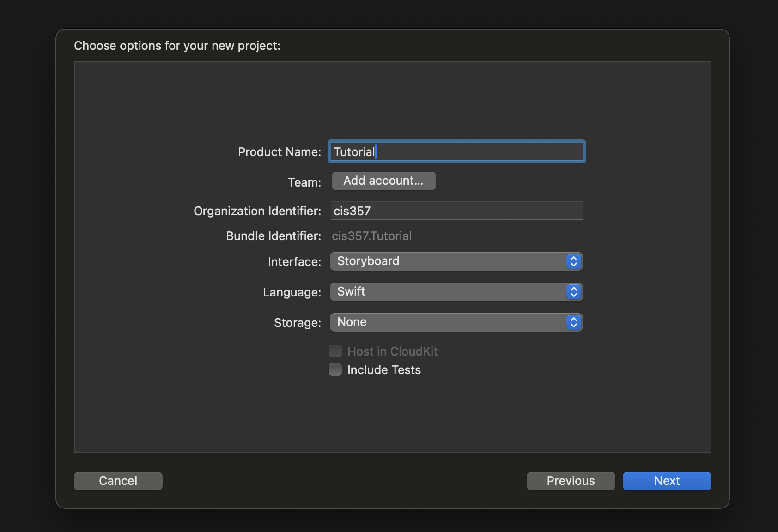Click the Product Name text field

tap(456, 151)
